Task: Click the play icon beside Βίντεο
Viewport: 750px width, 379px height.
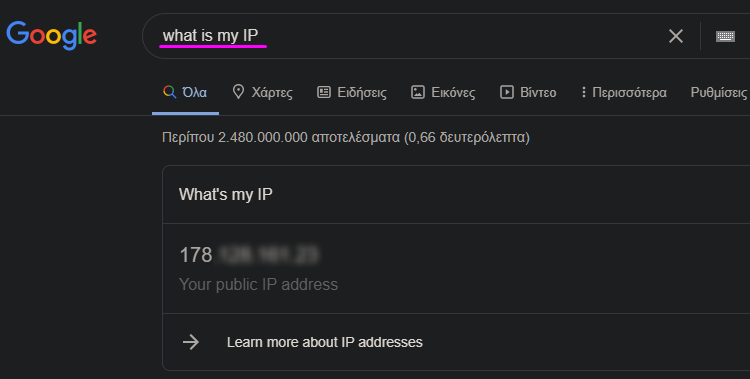Action: (x=507, y=92)
